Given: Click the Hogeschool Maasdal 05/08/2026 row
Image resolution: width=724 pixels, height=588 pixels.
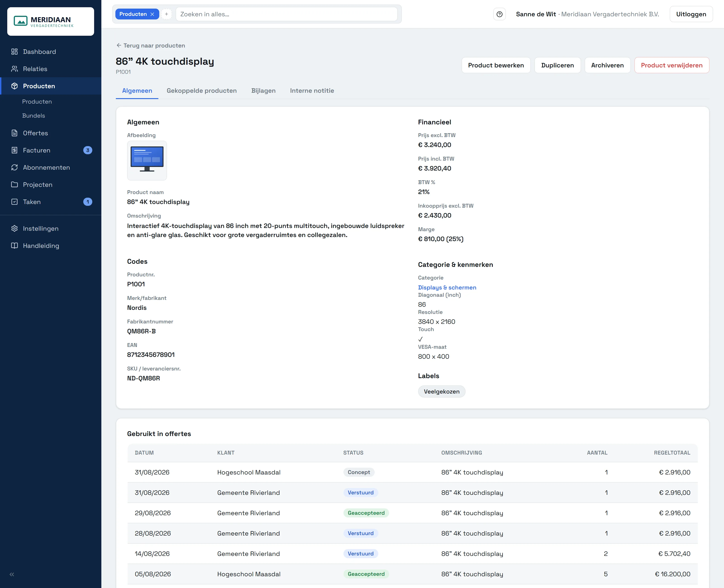Looking at the screenshot, I should 412,574.
